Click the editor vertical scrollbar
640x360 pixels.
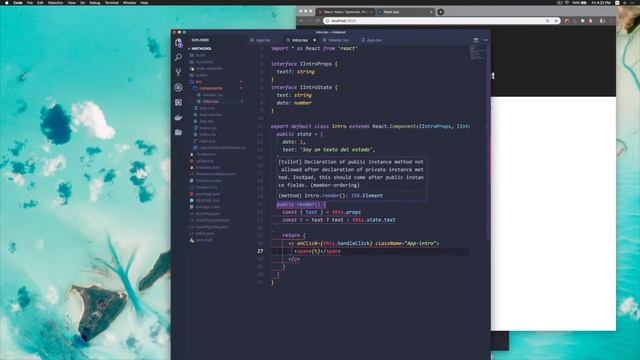pyautogui.click(x=488, y=142)
